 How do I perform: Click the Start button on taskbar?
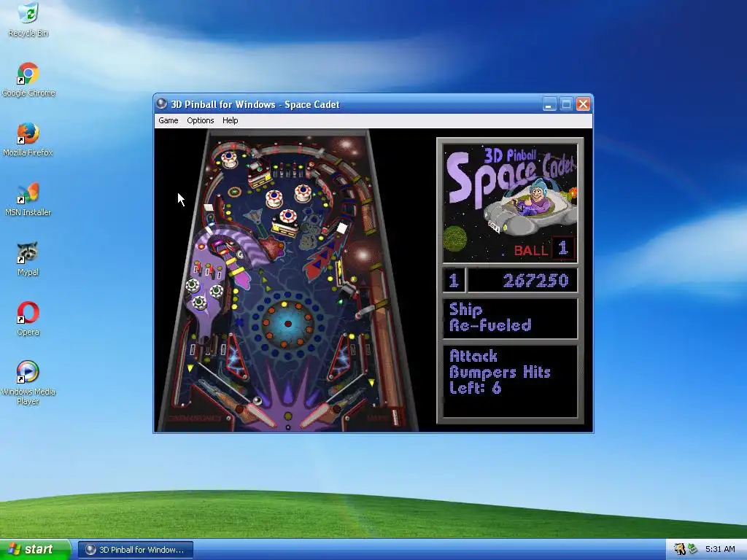click(x=35, y=550)
